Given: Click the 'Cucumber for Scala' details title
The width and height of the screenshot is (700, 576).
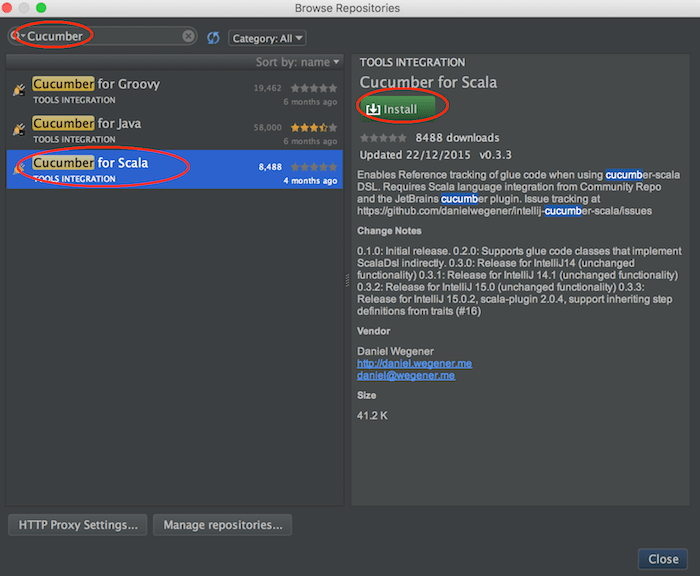Looking at the screenshot, I should coord(428,82).
